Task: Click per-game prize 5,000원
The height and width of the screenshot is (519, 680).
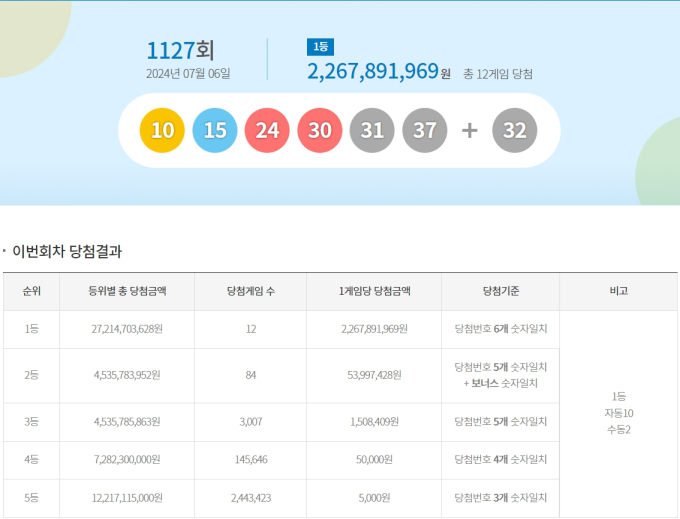Action: pos(374,498)
